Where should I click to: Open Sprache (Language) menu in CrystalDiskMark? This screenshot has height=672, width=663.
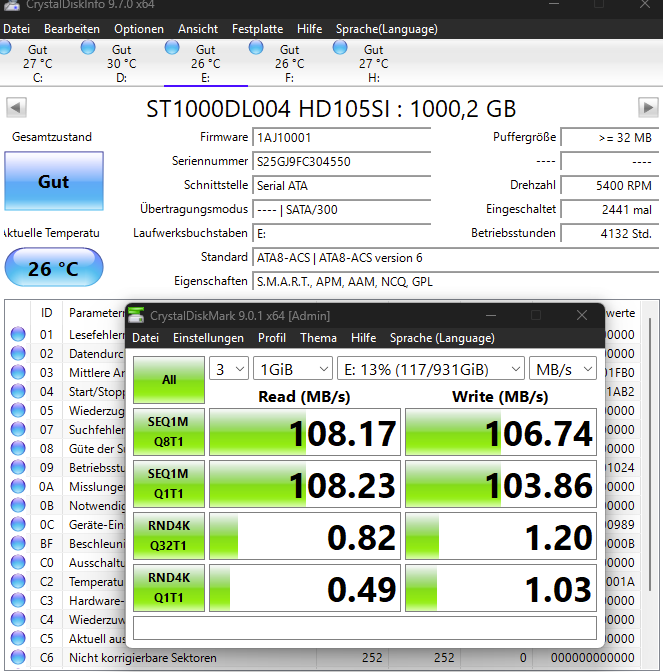[442, 338]
